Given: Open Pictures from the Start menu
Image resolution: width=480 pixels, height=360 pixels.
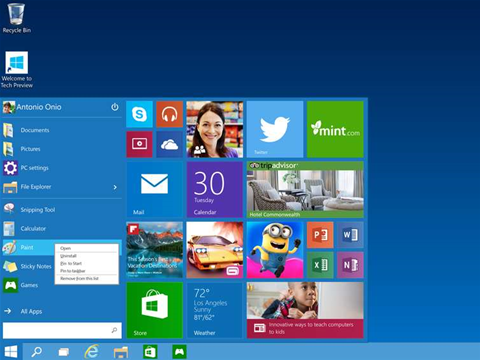Looking at the screenshot, I should pyautogui.click(x=62, y=149).
